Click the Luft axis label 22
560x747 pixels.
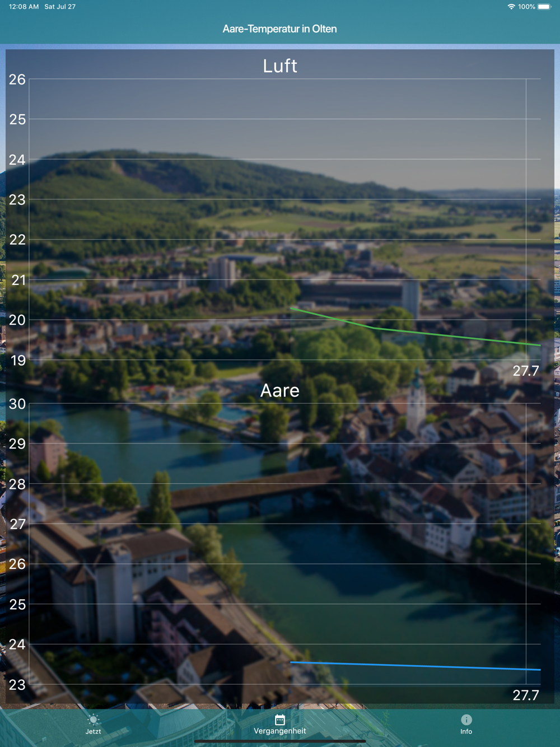click(17, 240)
